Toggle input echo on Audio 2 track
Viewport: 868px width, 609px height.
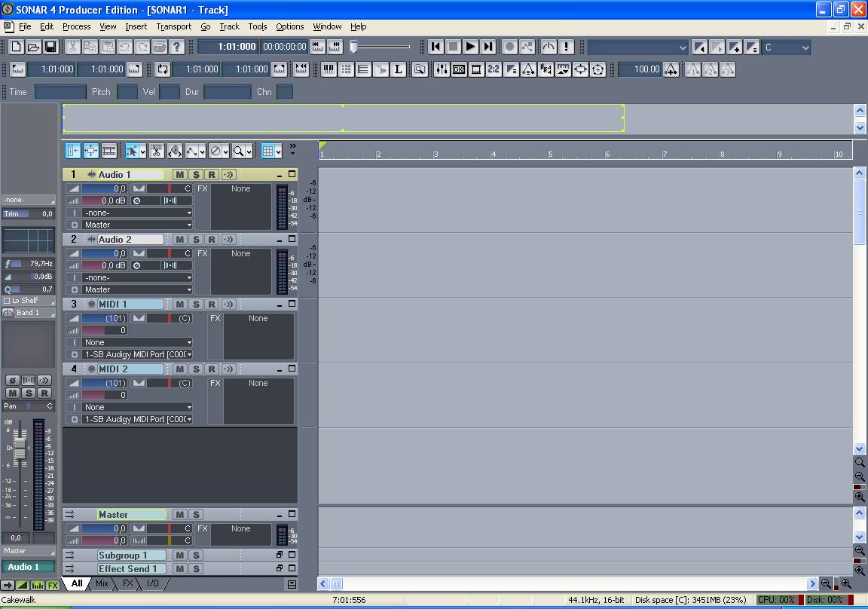228,239
